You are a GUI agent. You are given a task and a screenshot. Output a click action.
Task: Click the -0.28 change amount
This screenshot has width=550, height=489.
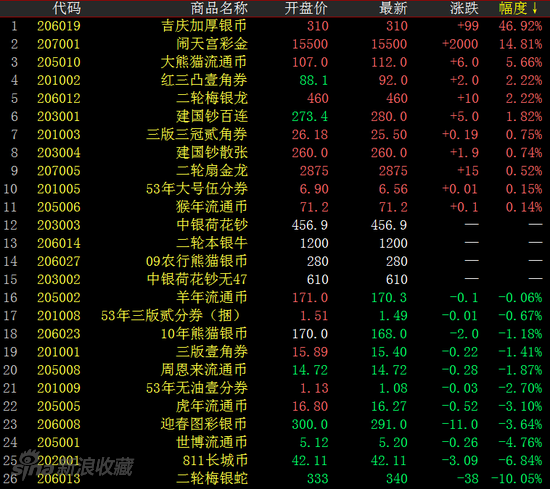tap(460, 370)
